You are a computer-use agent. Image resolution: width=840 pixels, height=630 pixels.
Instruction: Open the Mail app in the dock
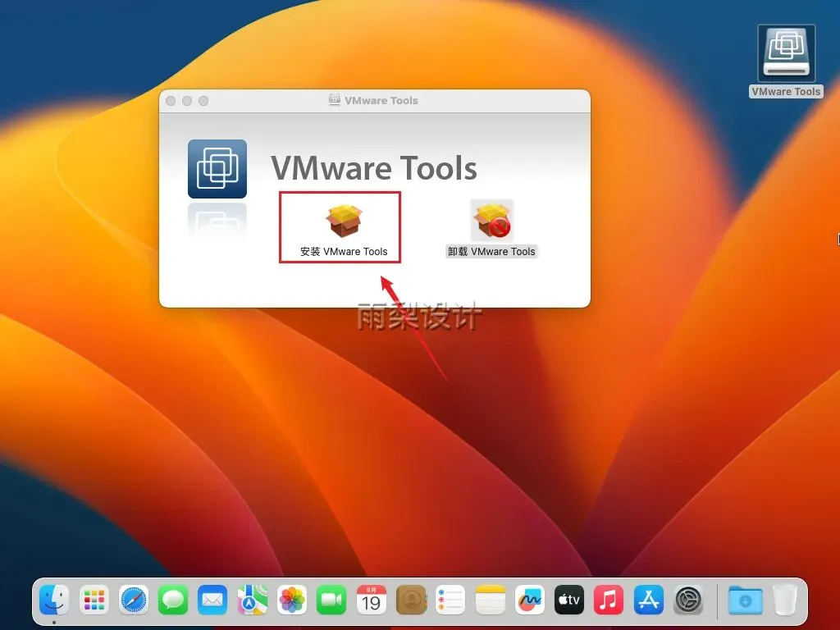coord(212,600)
